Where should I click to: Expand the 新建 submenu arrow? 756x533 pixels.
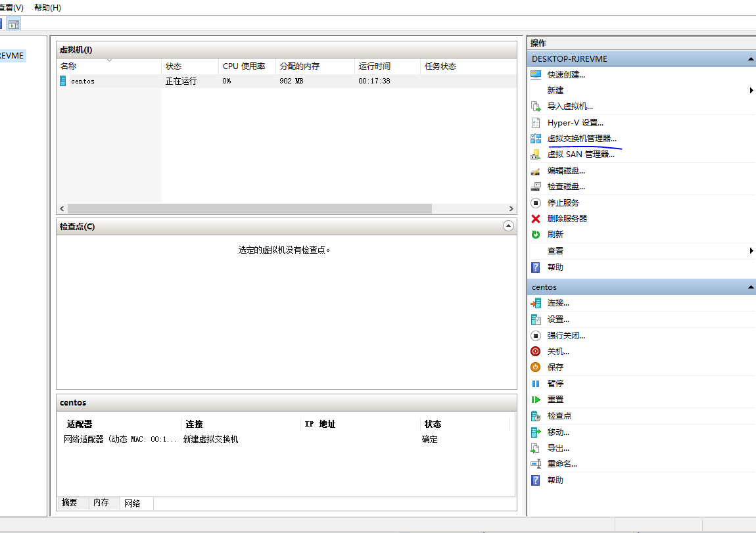point(751,91)
